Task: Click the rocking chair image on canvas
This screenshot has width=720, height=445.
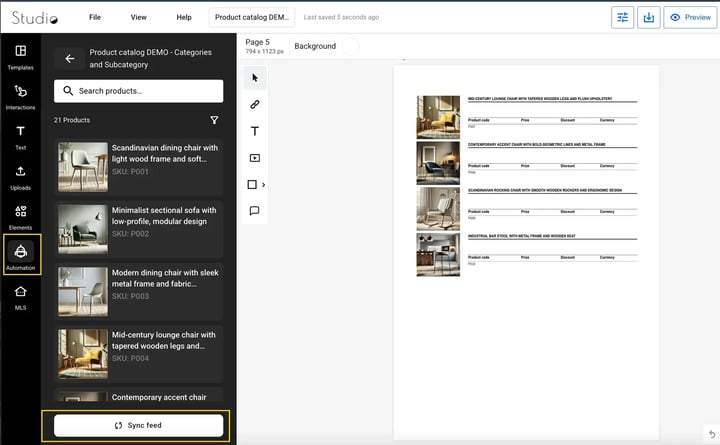Action: pos(438,209)
